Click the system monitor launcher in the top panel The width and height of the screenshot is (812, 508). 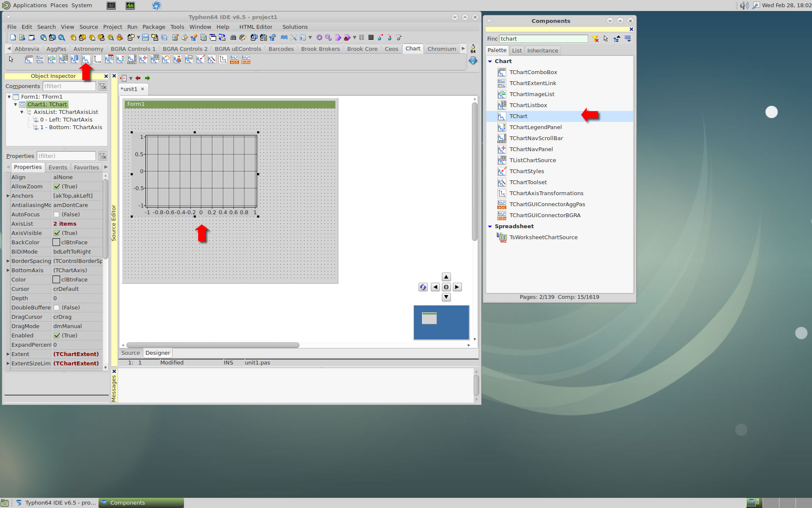click(130, 6)
